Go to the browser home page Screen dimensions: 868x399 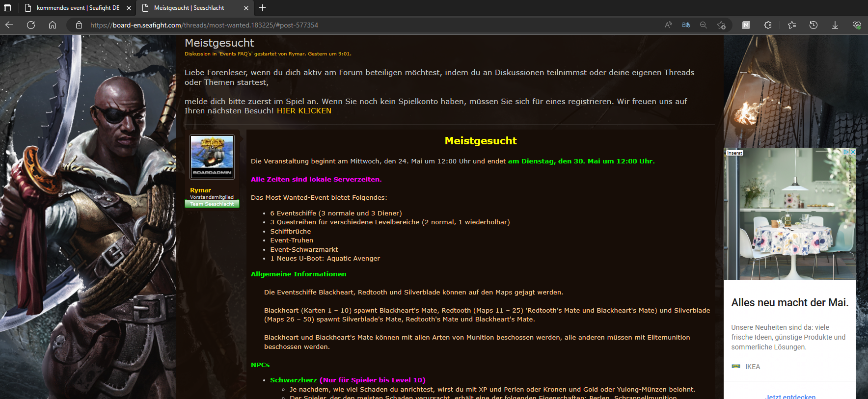point(53,25)
